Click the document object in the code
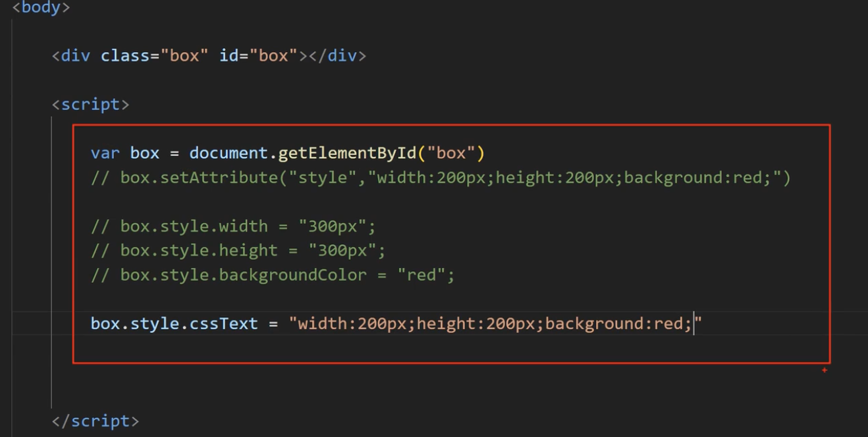The height and width of the screenshot is (437, 868). [x=229, y=153]
